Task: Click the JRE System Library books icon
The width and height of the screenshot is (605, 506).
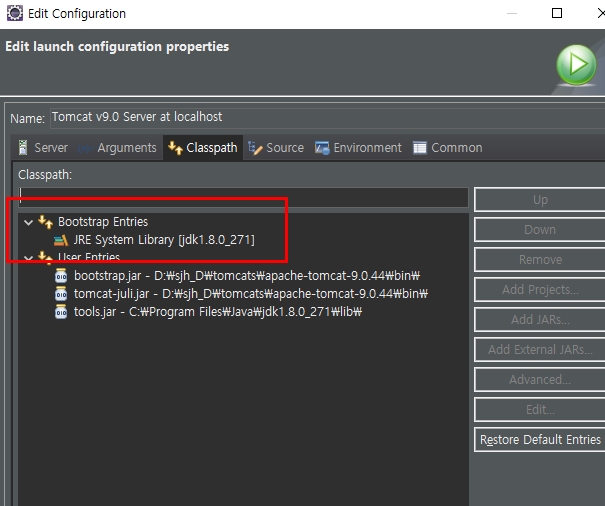Action: 61,240
